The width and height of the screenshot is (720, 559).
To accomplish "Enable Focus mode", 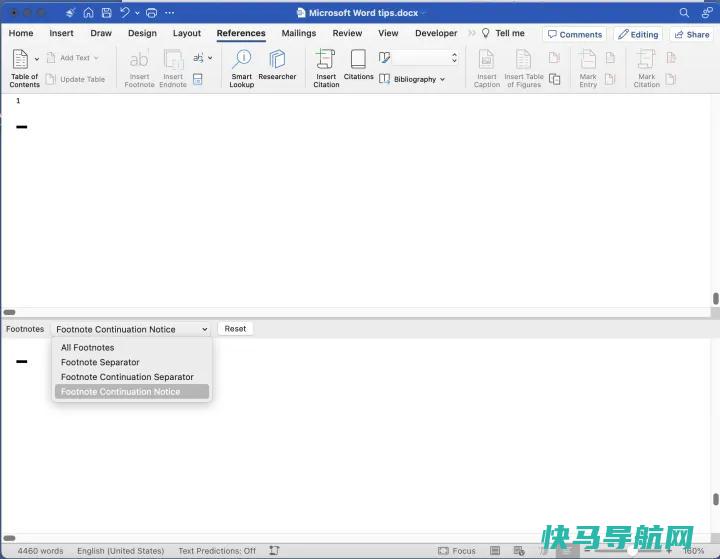I will [x=456, y=551].
